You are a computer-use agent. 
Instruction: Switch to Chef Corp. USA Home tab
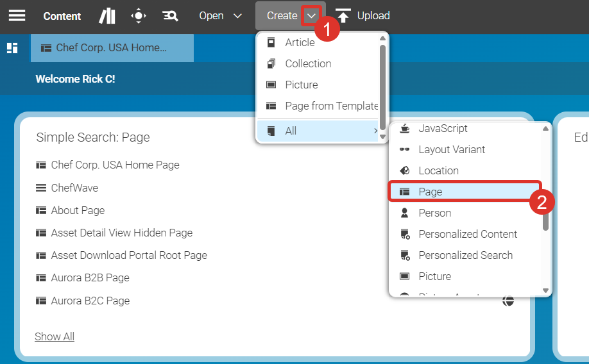tap(112, 47)
